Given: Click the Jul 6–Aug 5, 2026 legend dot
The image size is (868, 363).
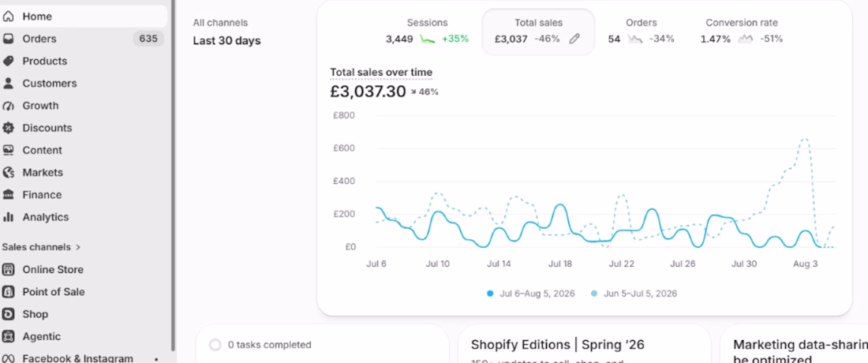Looking at the screenshot, I should click(x=490, y=294).
